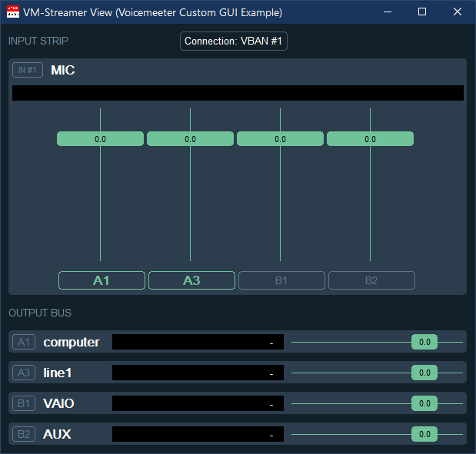Viewport: 476px width, 454px height.
Task: Click the computer bus name
Action: point(72,343)
